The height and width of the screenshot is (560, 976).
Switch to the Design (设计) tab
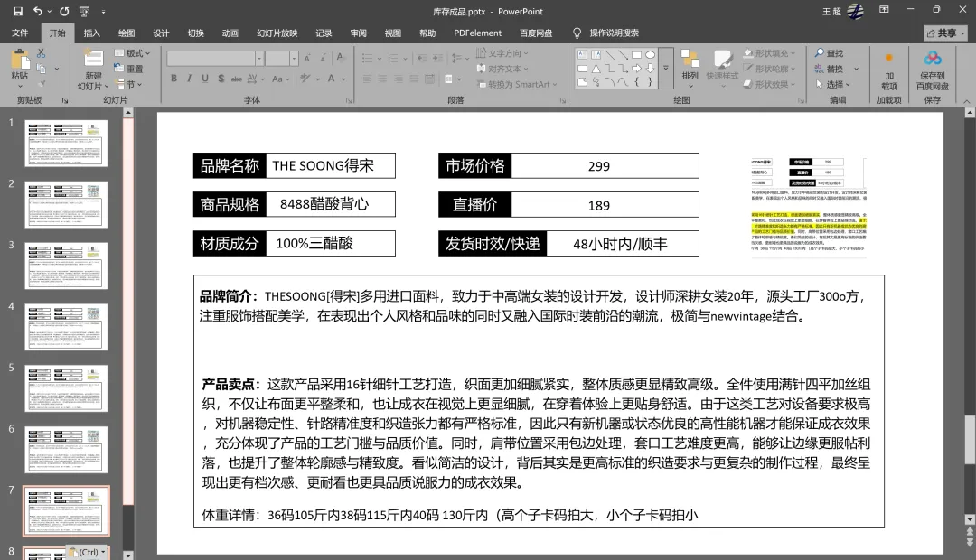161,33
